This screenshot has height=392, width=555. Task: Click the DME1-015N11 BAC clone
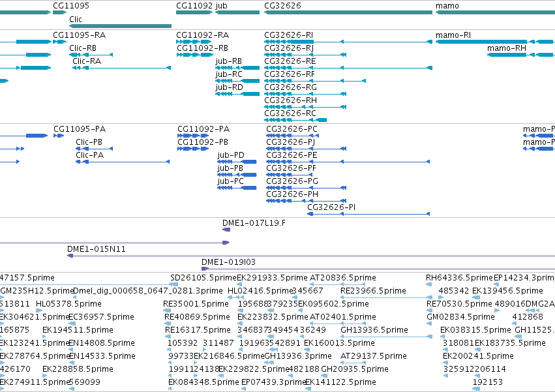click(x=311, y=256)
